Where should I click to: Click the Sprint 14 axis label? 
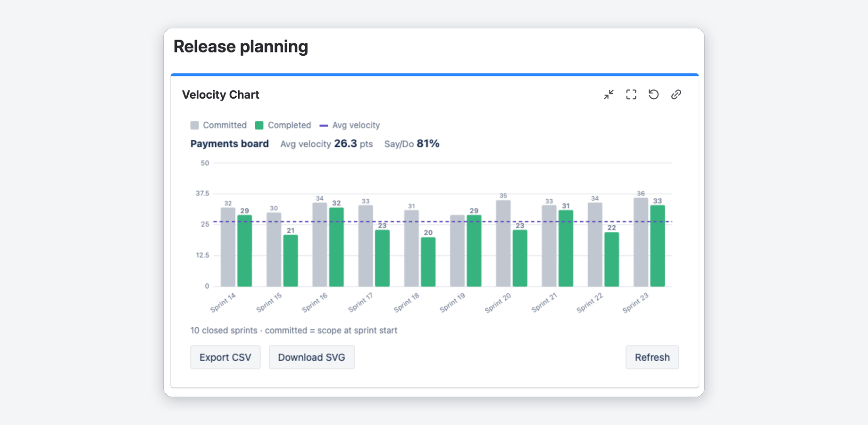coord(223,302)
